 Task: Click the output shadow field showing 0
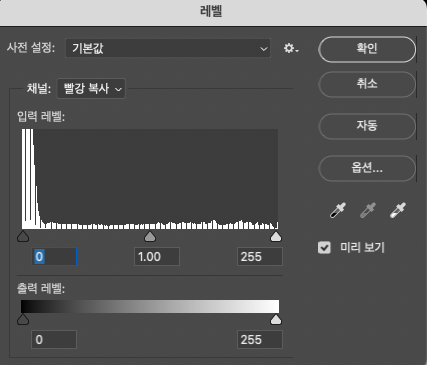[x=54, y=340]
